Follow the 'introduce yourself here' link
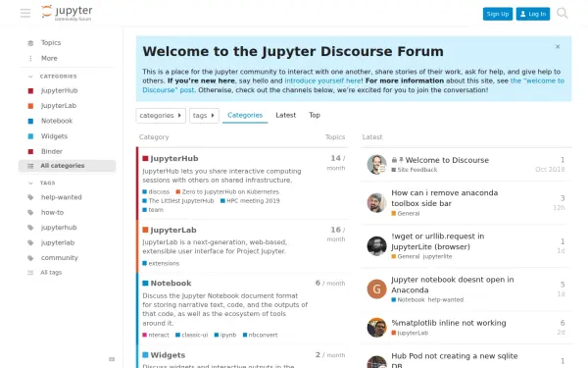Viewport: 588px width, 368px height. pos(322,80)
